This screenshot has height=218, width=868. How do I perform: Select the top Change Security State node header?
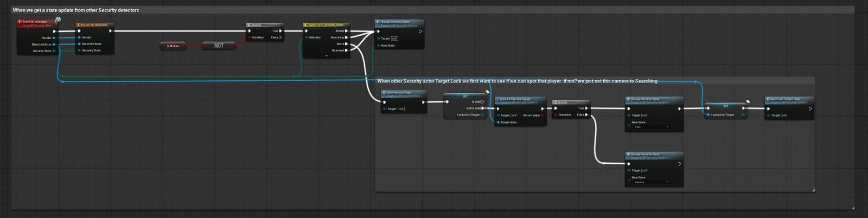(399, 23)
